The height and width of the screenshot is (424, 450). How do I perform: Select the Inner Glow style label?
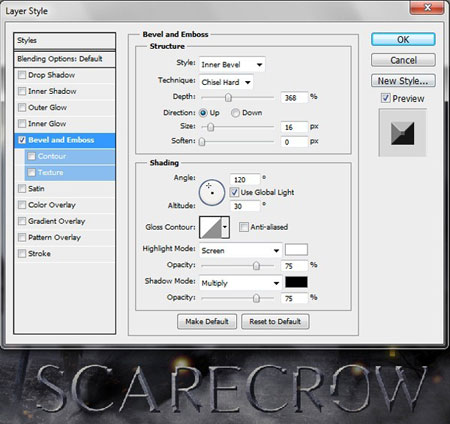(x=47, y=124)
